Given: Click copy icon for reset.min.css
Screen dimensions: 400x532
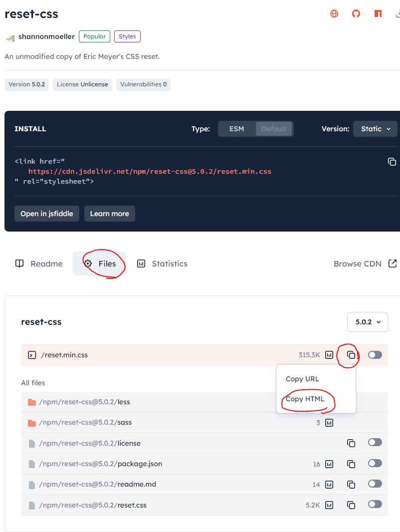Looking at the screenshot, I should tap(351, 355).
